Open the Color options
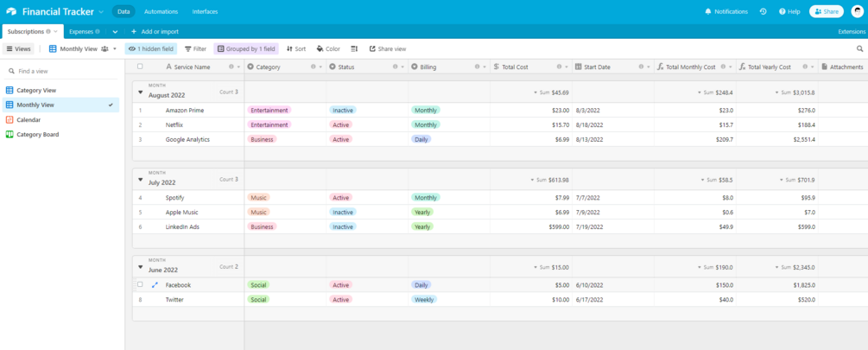Image resolution: width=868 pixels, height=350 pixels. coord(328,48)
